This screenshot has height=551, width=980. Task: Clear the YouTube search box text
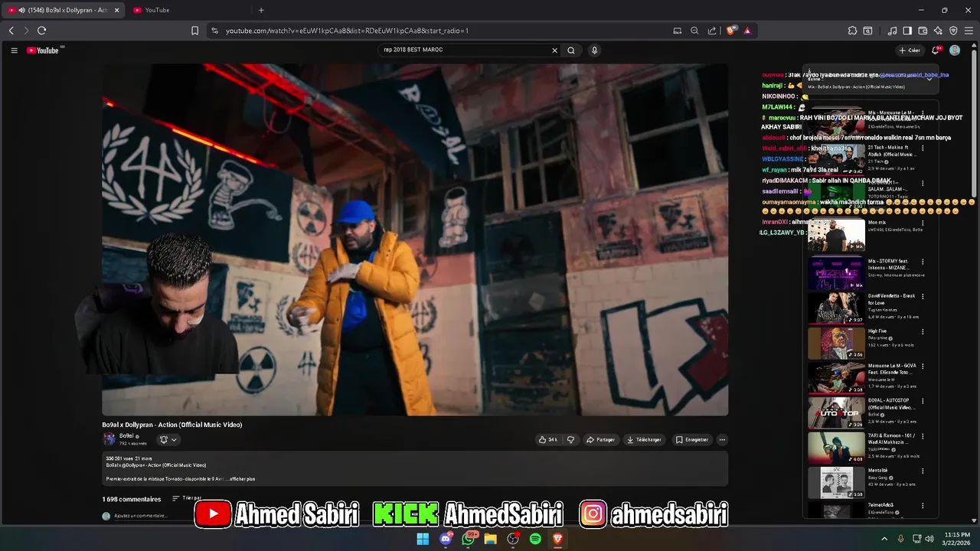coord(555,51)
